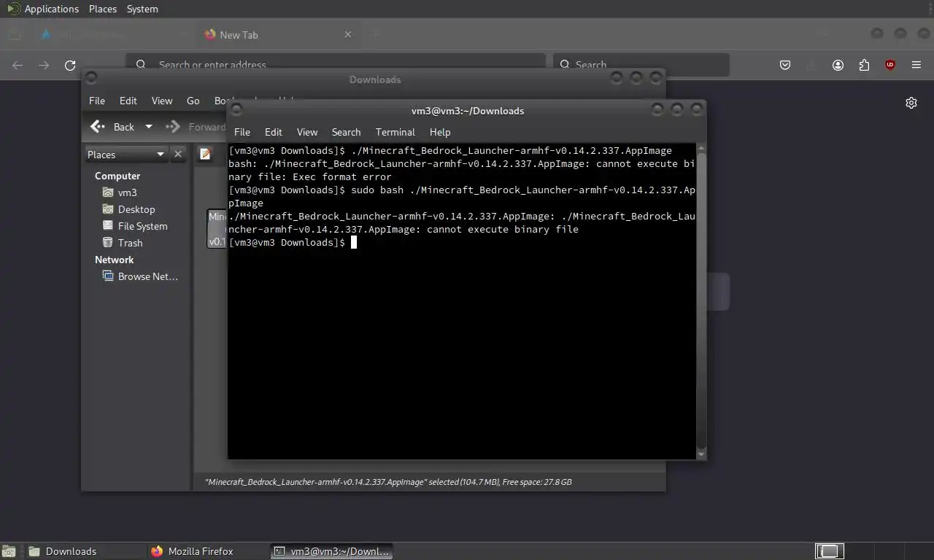934x560 pixels.
Task: Click the Forward button in file manager
Action: [196, 127]
